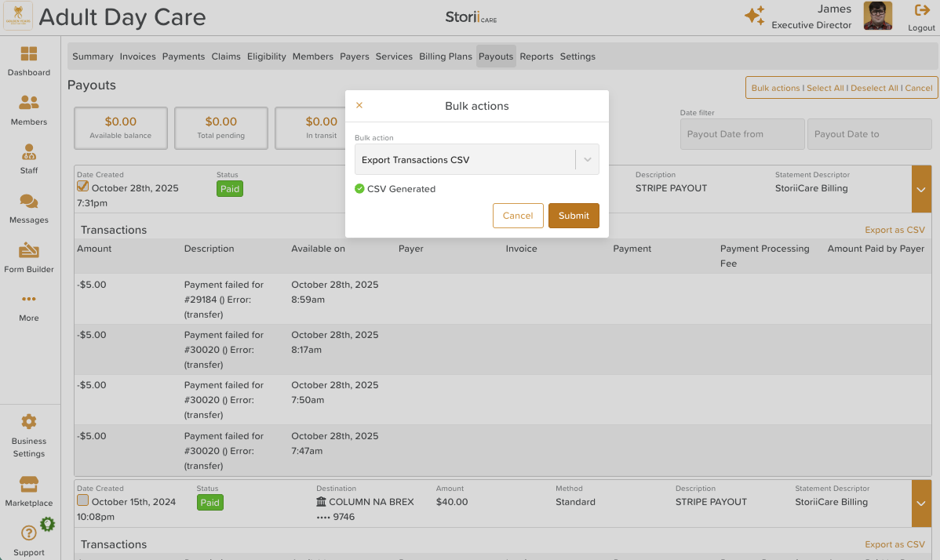Launch the Form Builder icon
The image size is (940, 560).
pos(29,251)
